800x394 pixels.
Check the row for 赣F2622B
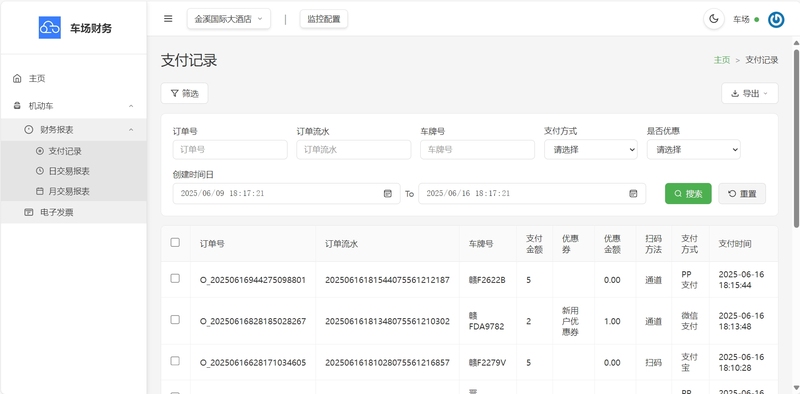(x=175, y=278)
